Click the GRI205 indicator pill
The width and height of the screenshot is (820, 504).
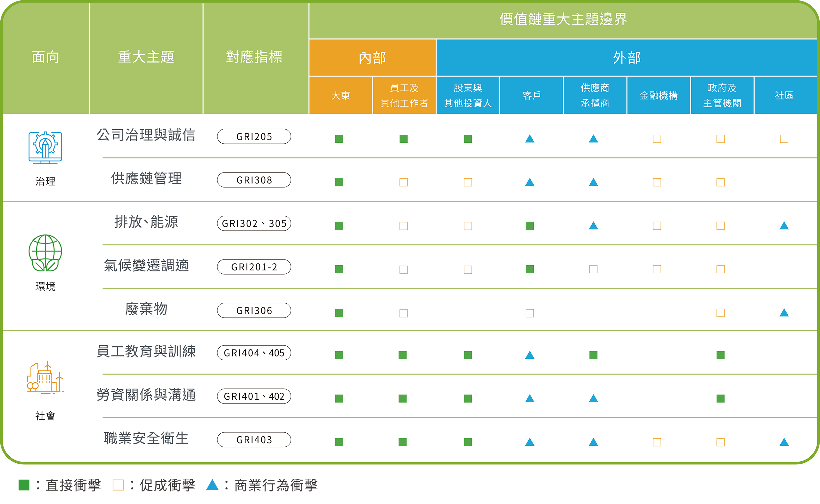[x=254, y=136]
